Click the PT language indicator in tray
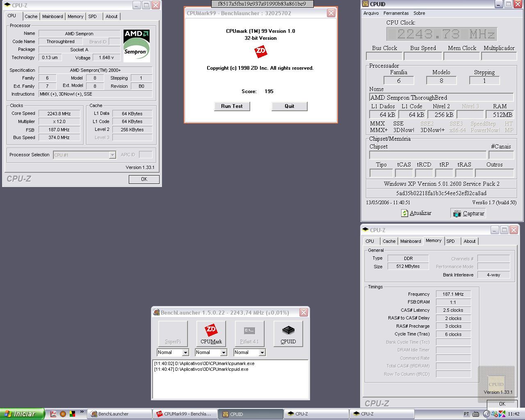525x420 pixels. point(466,414)
